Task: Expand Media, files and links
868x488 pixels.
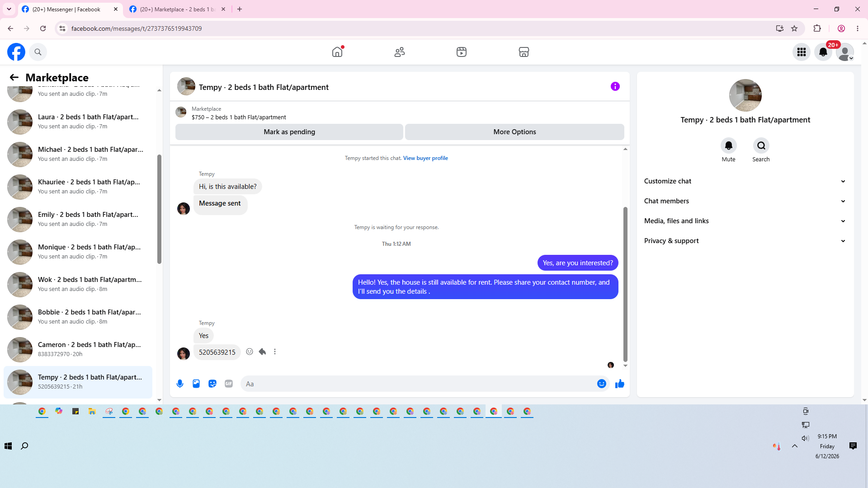Action: coord(745,221)
